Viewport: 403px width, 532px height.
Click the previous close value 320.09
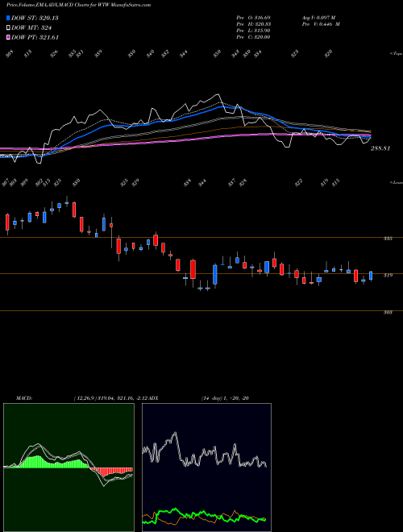(x=262, y=37)
